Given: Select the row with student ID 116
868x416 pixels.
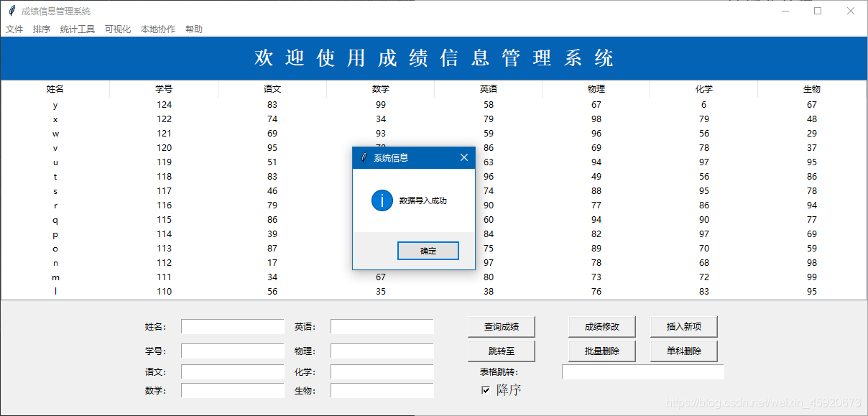Looking at the screenshot, I should [434, 205].
